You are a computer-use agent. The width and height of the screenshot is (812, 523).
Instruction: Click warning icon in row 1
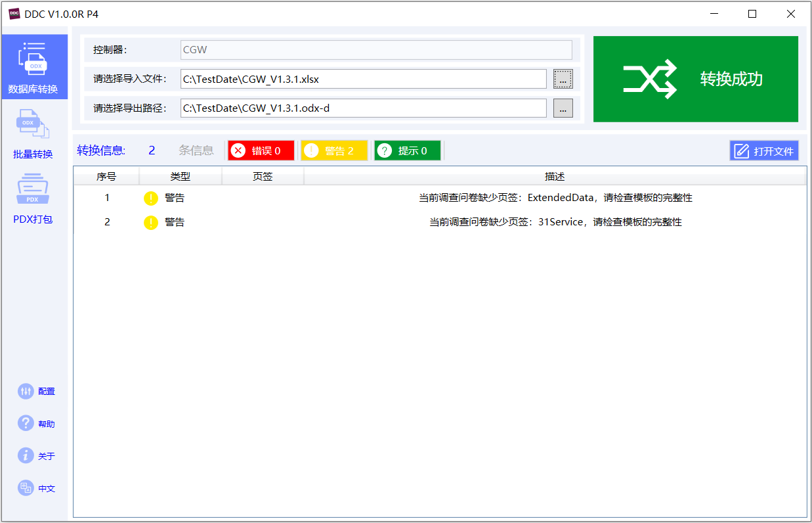pos(151,198)
